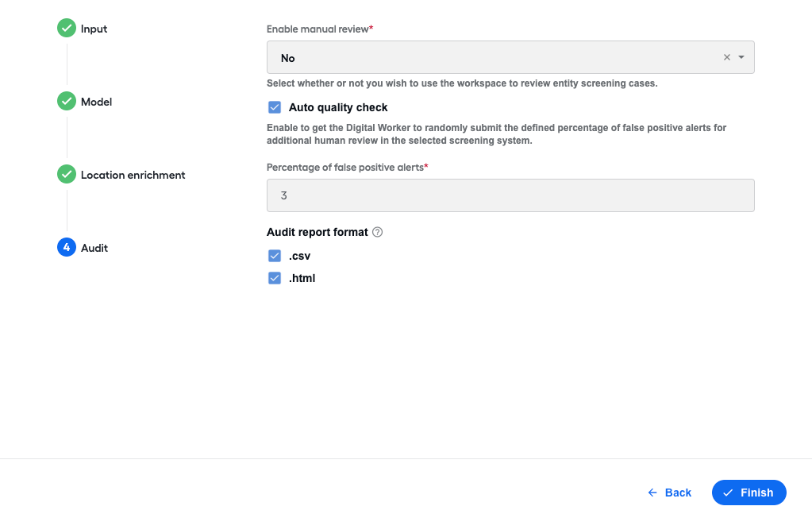Go to the Location enrichment step

click(133, 176)
